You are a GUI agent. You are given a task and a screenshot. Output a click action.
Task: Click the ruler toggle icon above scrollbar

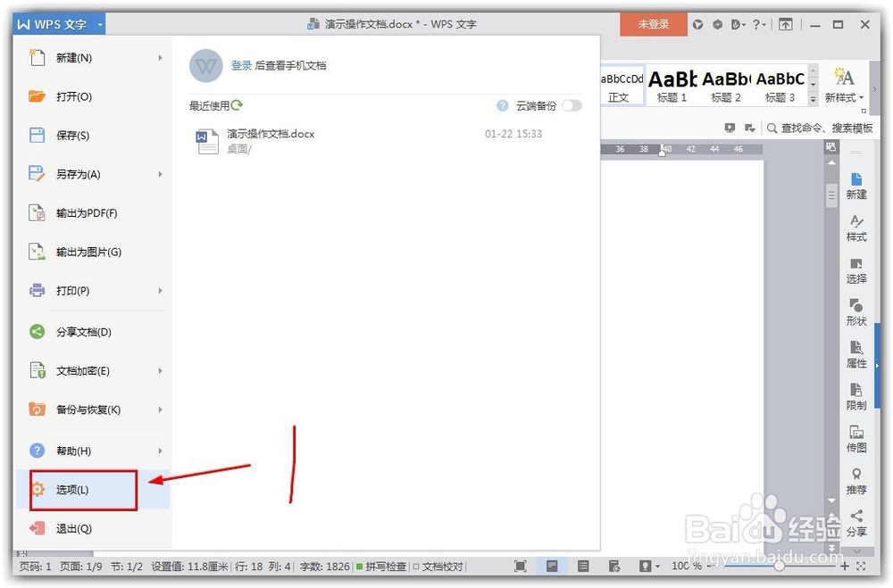tap(830, 147)
